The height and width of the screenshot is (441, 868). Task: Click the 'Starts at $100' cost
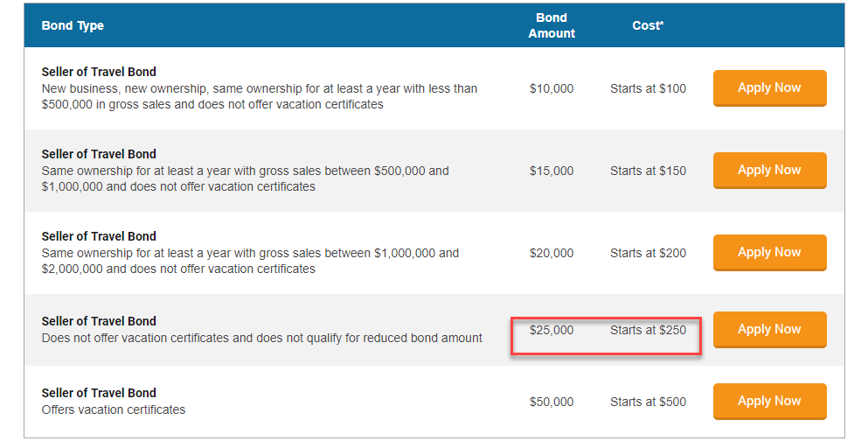[x=648, y=88]
